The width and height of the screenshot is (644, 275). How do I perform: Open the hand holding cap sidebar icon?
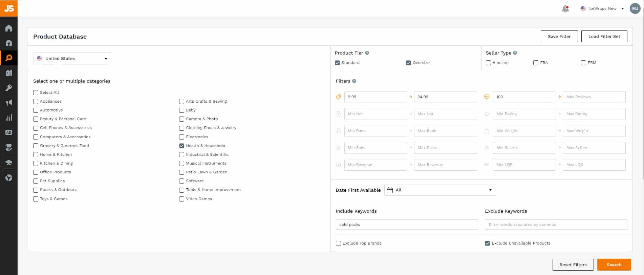(x=9, y=147)
